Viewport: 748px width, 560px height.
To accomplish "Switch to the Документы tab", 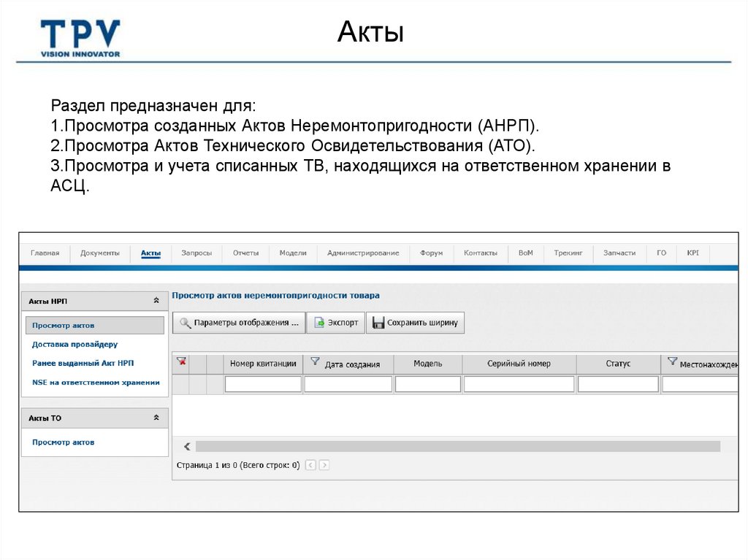I will click(x=102, y=252).
